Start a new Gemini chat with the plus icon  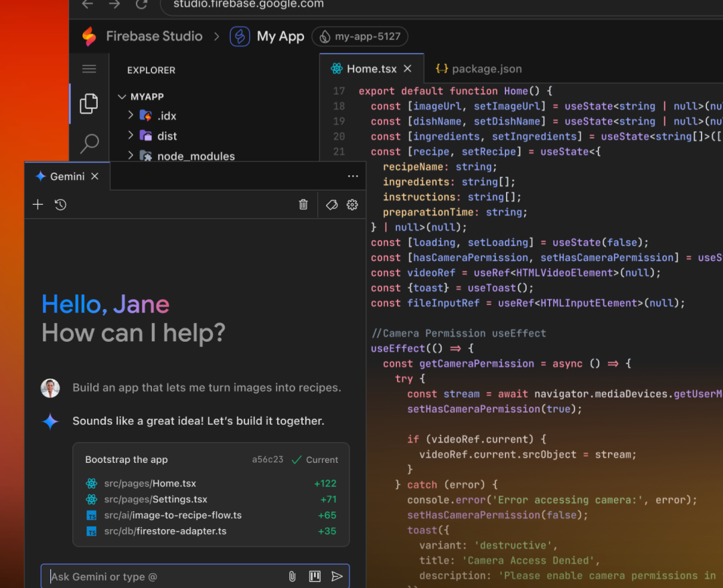37,205
